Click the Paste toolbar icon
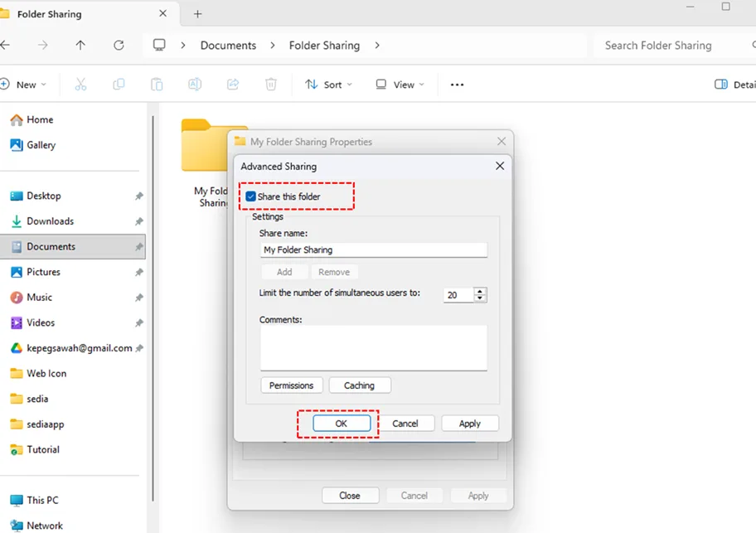The height and width of the screenshot is (533, 756). [x=157, y=84]
